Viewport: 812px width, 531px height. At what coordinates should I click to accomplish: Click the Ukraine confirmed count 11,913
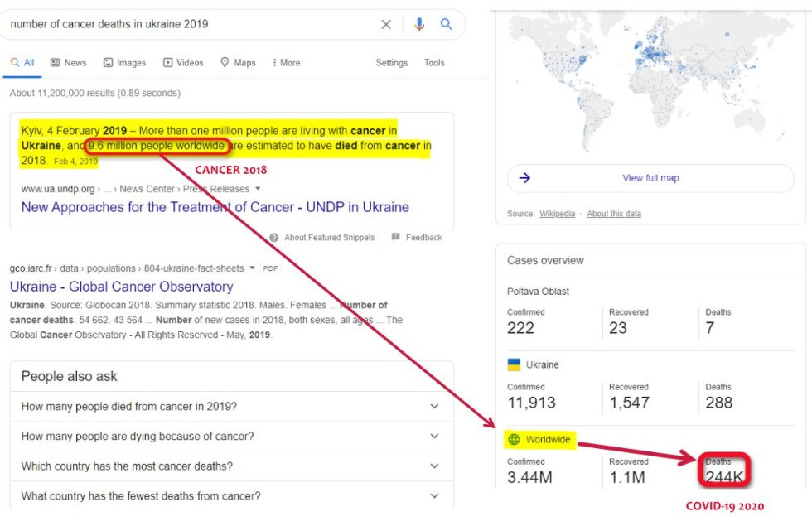click(531, 403)
